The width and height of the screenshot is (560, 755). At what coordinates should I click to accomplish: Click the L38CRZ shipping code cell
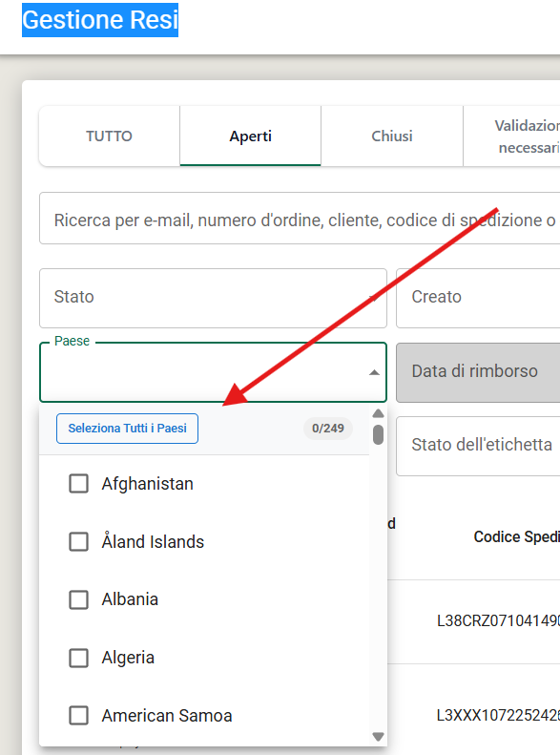click(498, 620)
